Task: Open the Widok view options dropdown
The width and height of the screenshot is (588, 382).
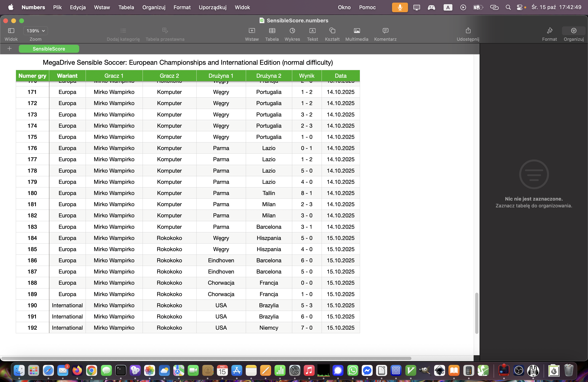Action: (x=11, y=31)
